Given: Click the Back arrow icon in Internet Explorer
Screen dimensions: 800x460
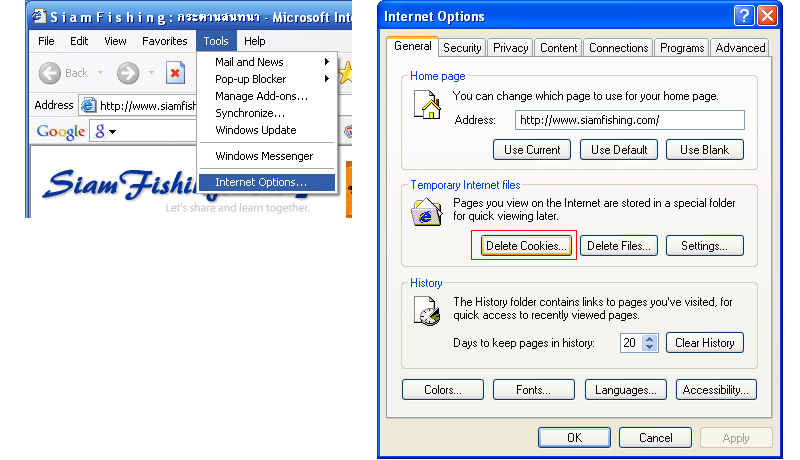Looking at the screenshot, I should point(49,73).
